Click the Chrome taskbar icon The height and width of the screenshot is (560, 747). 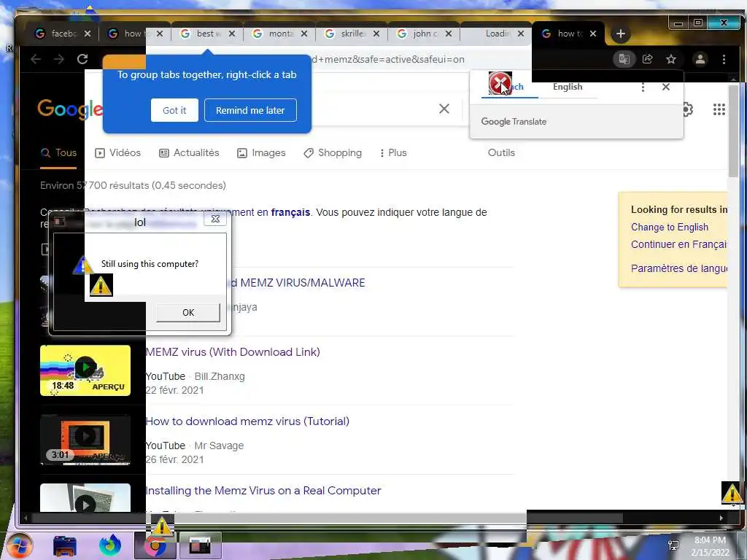pos(155,545)
